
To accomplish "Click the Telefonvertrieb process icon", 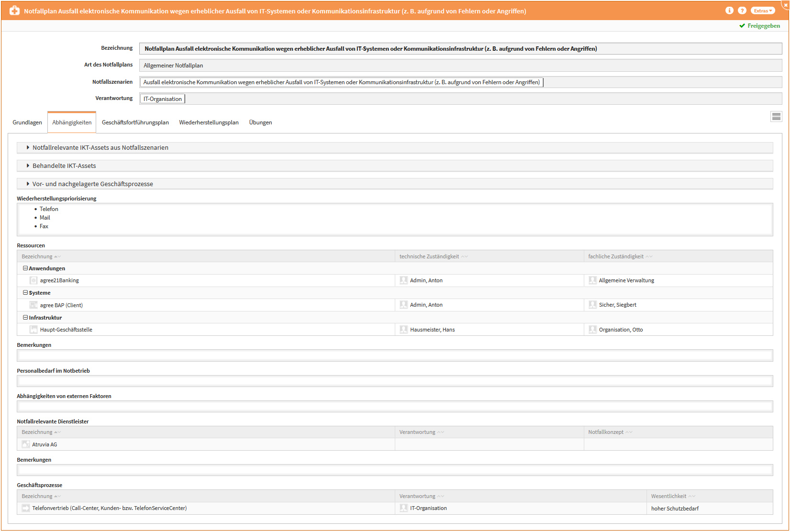I will point(26,508).
